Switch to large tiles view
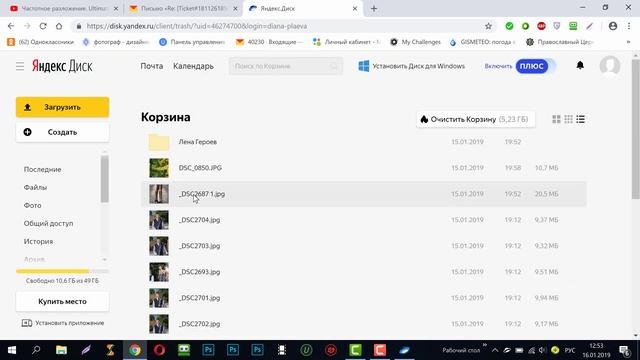Screen dimensions: 640x360 coord(556,119)
